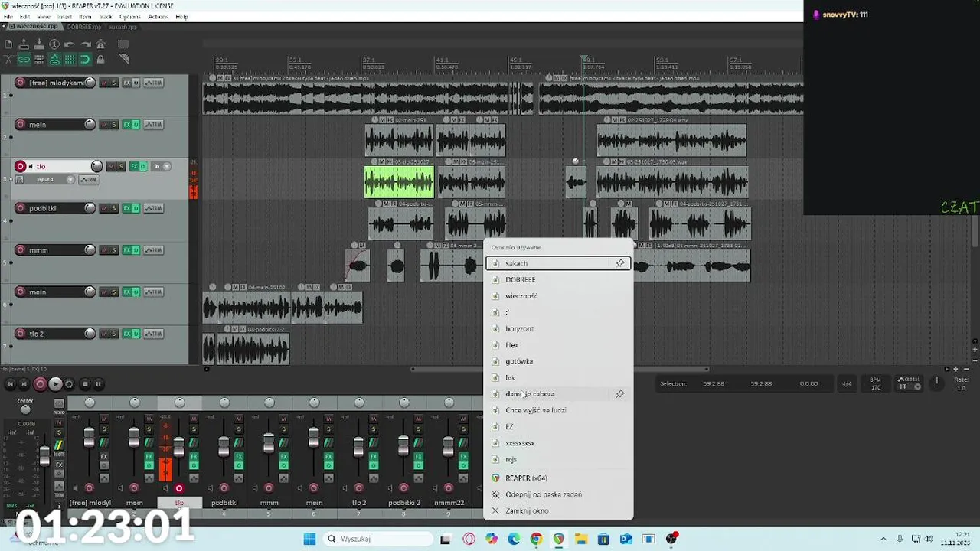This screenshot has width=980, height=551.
Task: Arm the mein track for recording
Action: coord(21,124)
